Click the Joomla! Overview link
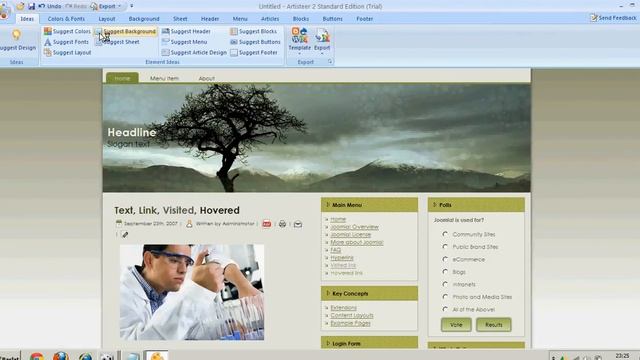The image size is (640, 360). pyautogui.click(x=354, y=227)
